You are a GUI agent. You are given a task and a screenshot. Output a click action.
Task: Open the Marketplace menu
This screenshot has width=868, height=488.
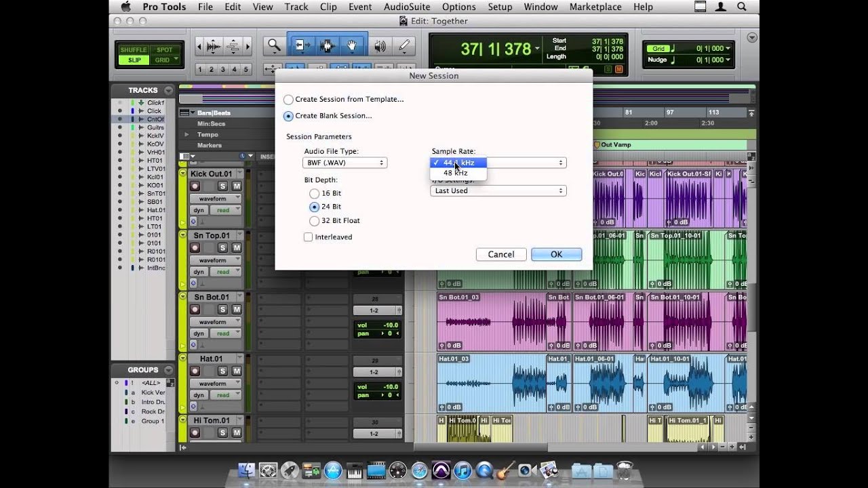click(x=595, y=7)
